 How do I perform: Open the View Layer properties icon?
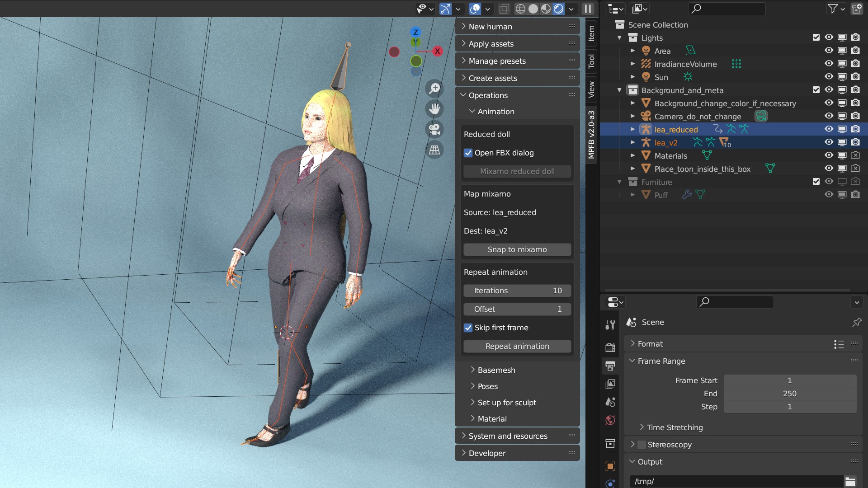point(610,384)
